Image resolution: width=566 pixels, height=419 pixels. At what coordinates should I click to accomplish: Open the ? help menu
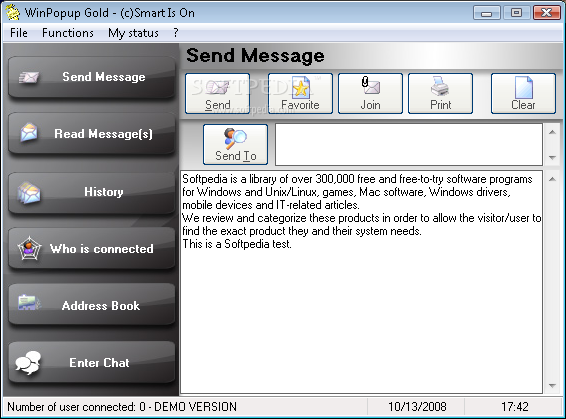pos(176,33)
